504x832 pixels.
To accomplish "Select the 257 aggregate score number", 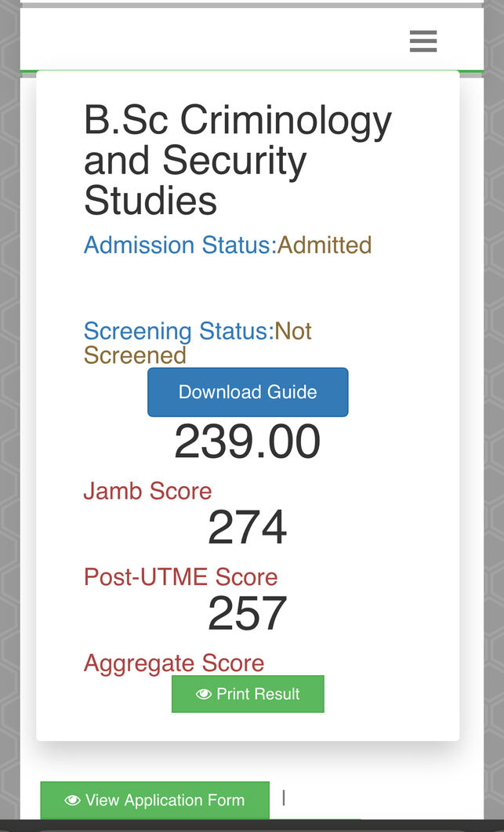I will (247, 613).
